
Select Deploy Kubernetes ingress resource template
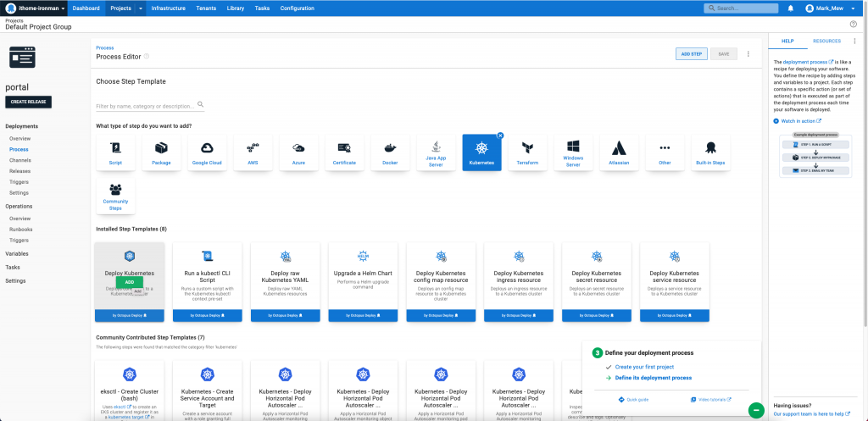tap(519, 281)
